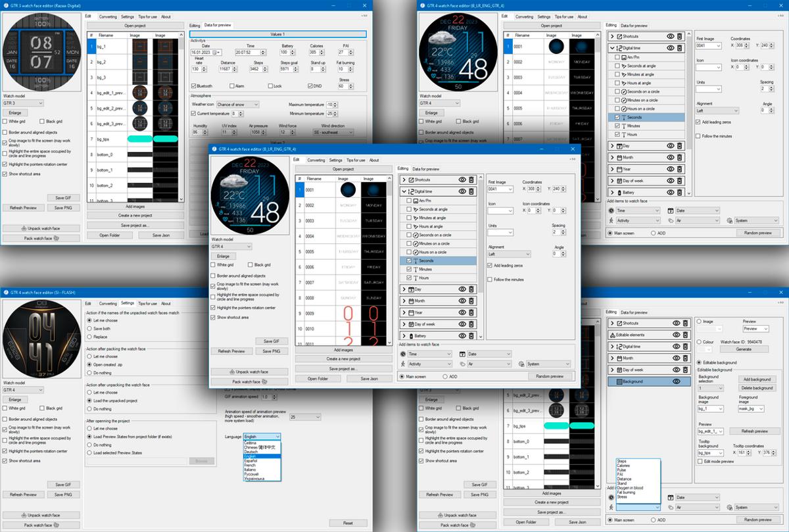The width and height of the screenshot is (789, 532).
Task: Click clock icon next to Time dropdown, center window
Action: [x=402, y=354]
